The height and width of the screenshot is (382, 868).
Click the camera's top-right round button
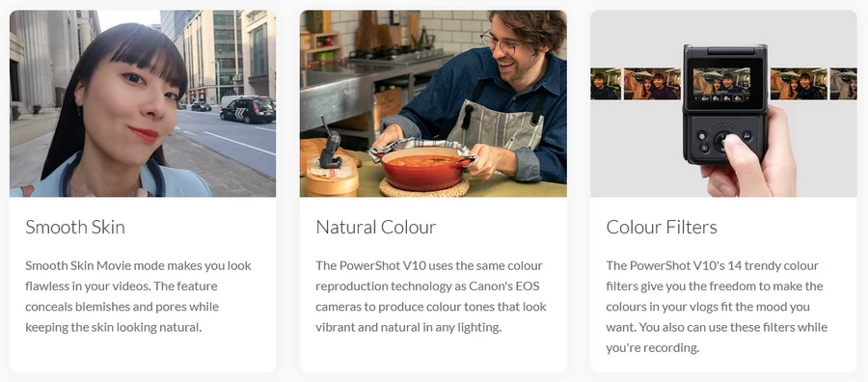coord(747,136)
